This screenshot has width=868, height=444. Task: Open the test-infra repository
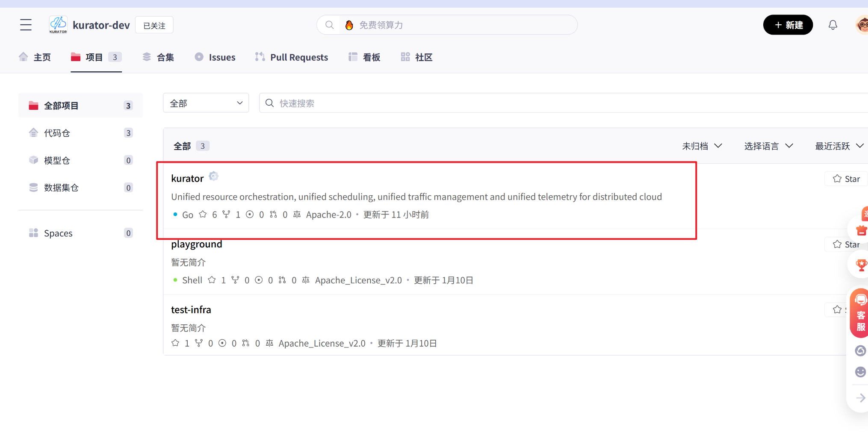(191, 309)
